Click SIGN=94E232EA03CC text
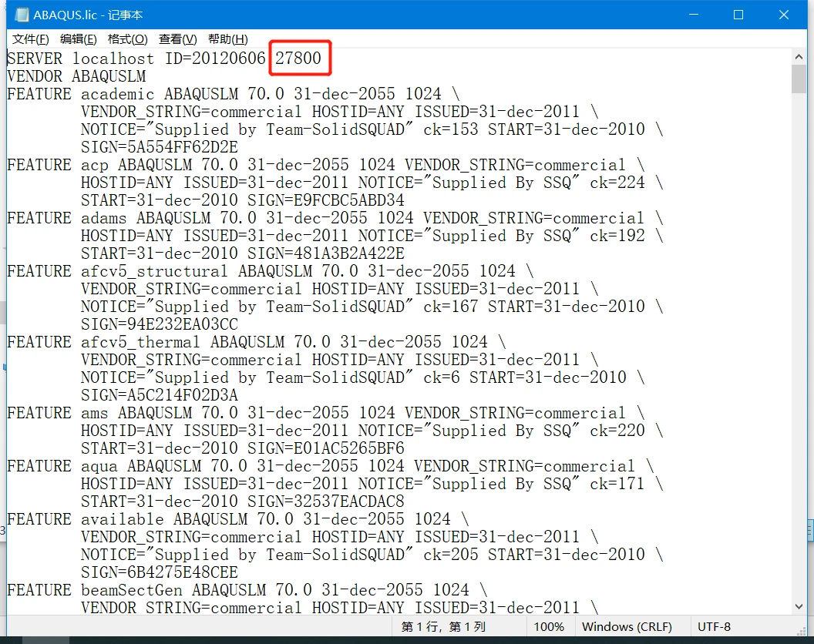 [160, 324]
